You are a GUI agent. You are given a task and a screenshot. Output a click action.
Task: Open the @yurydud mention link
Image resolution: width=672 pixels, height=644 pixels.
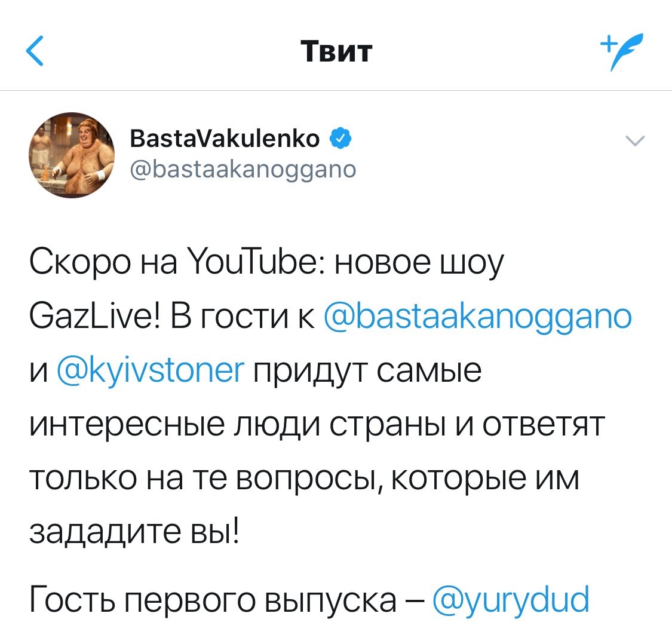pyautogui.click(x=511, y=600)
